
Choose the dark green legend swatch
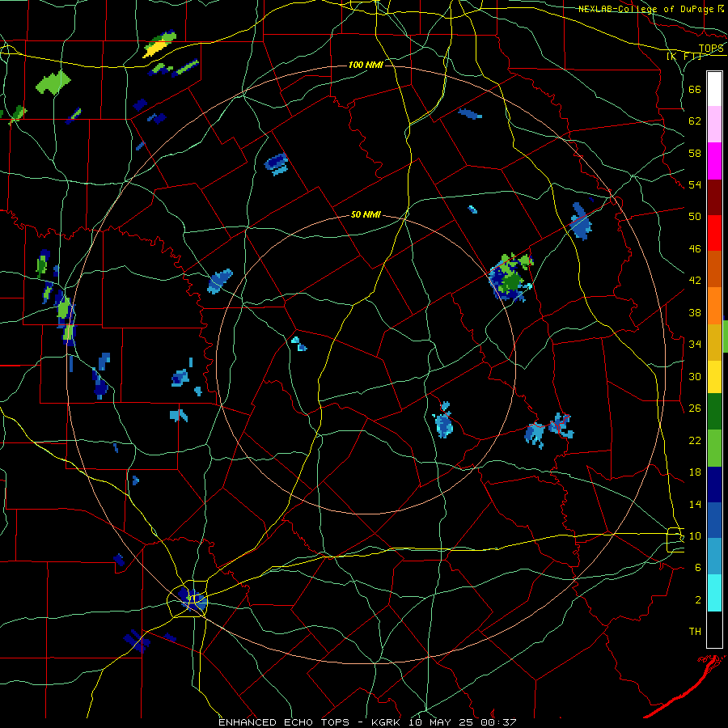(x=714, y=412)
